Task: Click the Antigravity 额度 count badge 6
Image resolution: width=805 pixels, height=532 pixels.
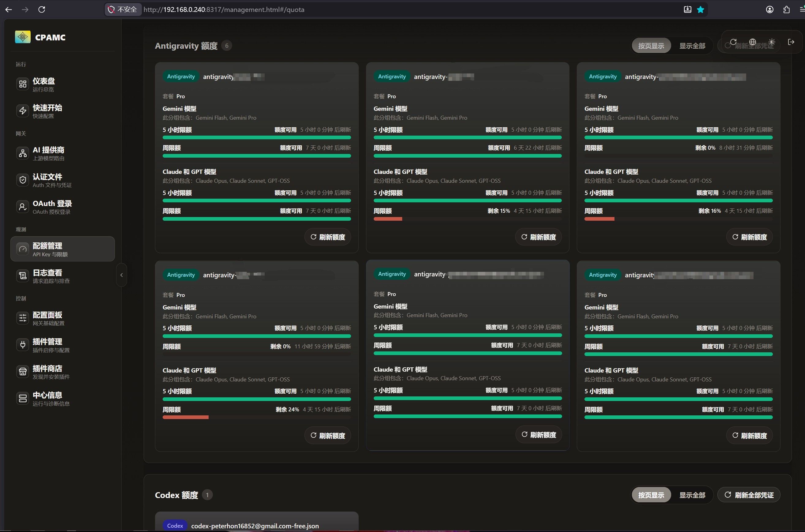Action: 226,46
